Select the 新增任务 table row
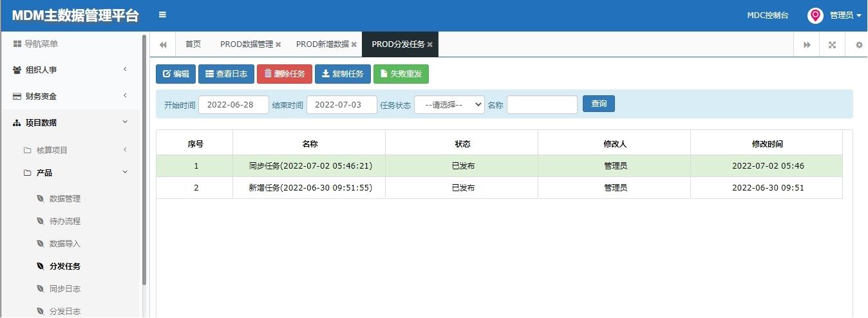This screenshot has height=318, width=868. click(499, 188)
